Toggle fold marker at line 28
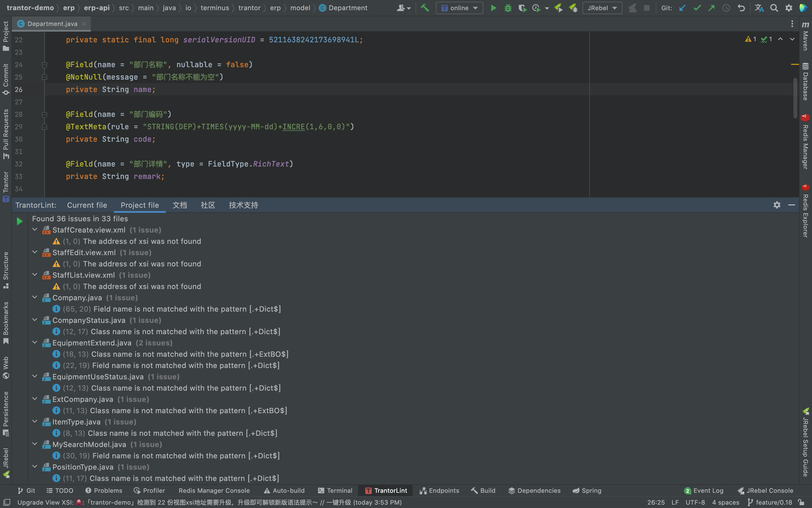This screenshot has width=812, height=508. 44,114
